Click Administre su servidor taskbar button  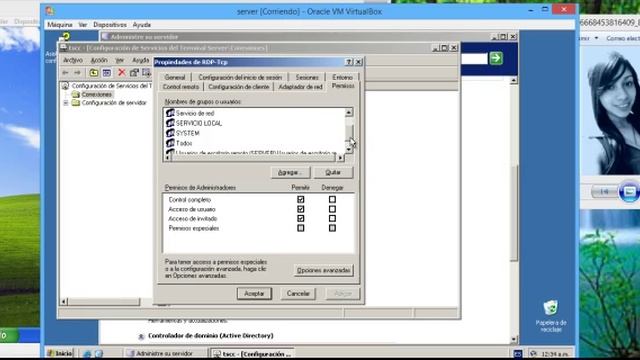point(165,353)
